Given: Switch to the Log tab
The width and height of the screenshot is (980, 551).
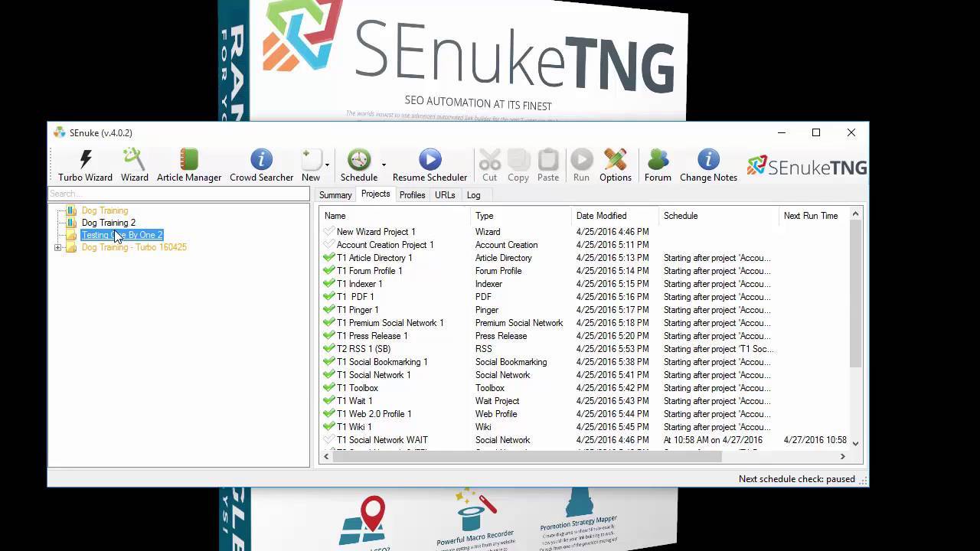Looking at the screenshot, I should tap(474, 195).
